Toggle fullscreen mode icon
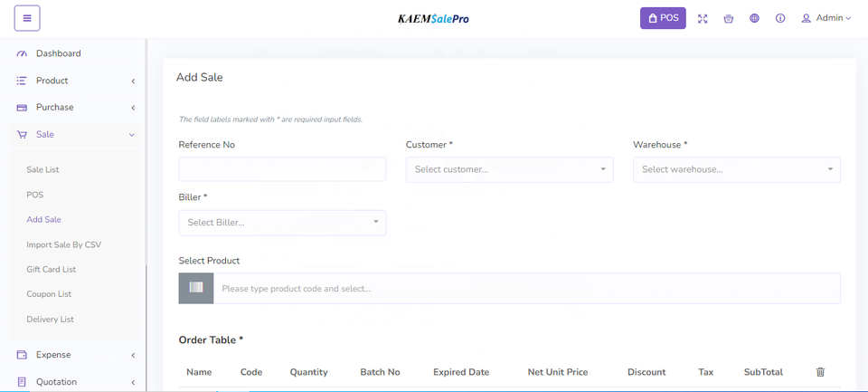Screen dimensions: 868x392 pyautogui.click(x=703, y=18)
